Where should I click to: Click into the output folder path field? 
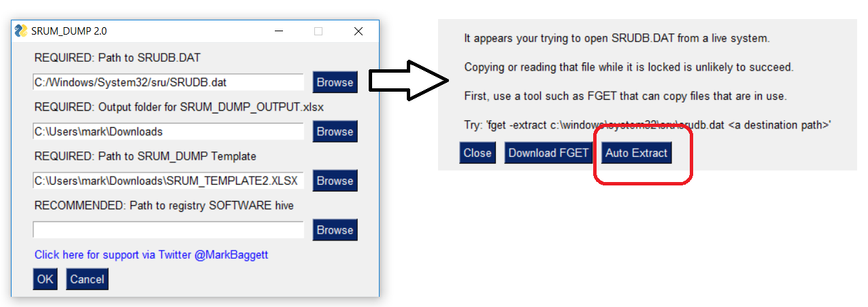(x=168, y=132)
